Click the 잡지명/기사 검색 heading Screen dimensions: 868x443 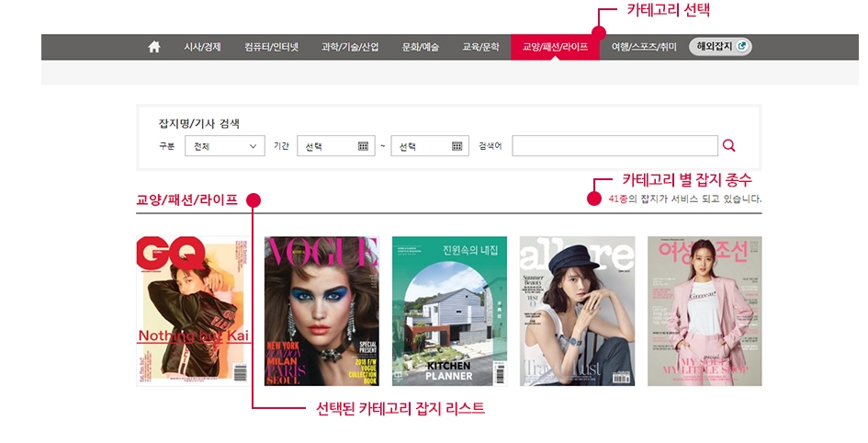[199, 123]
